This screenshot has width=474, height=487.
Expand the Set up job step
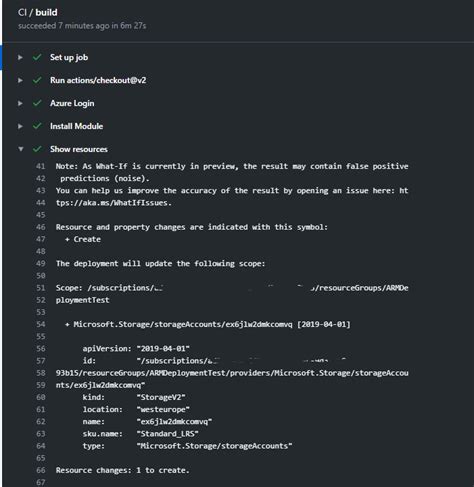[20, 57]
